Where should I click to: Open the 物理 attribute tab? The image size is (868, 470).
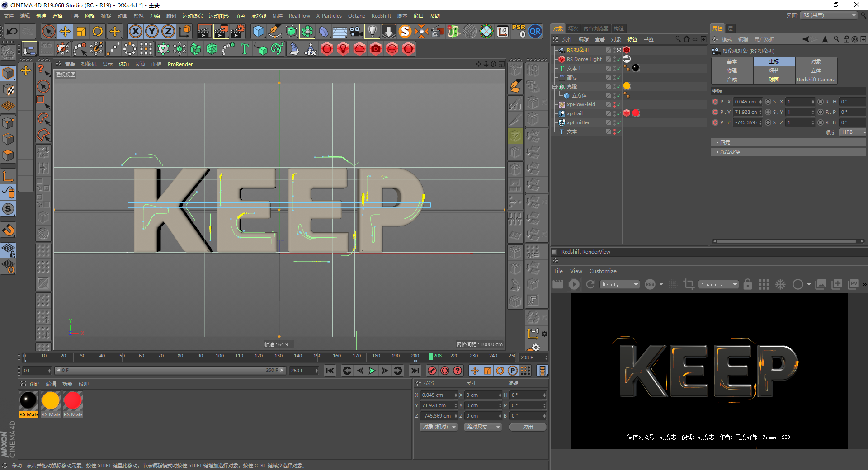pos(732,70)
